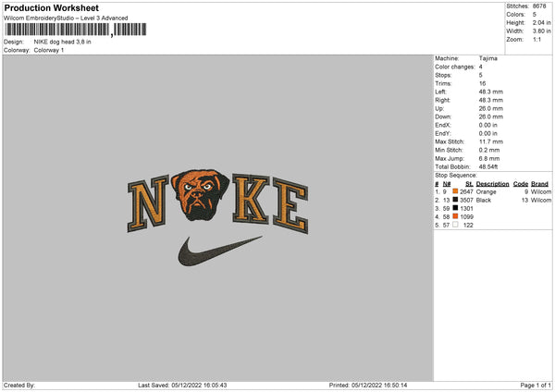Click the embroidered letter E
Screen dimensions: 555x392
pos(290,206)
